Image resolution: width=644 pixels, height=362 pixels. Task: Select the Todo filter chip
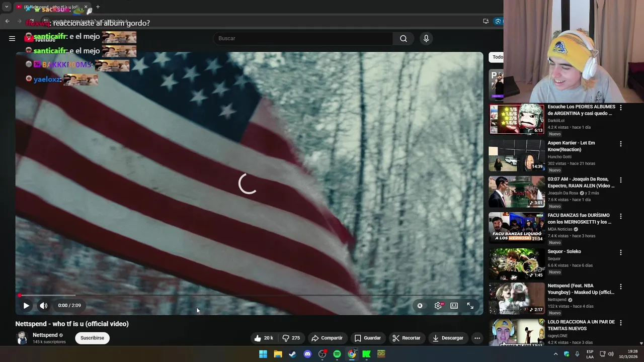pyautogui.click(x=496, y=57)
